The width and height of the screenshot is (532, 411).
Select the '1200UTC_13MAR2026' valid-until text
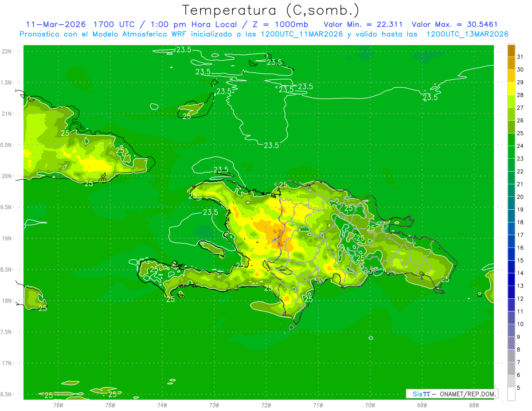(x=467, y=34)
